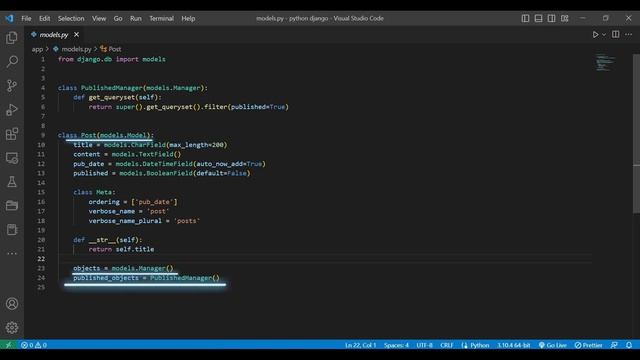Run the Python file with play button
This screenshot has width=640, height=360.
[x=596, y=35]
